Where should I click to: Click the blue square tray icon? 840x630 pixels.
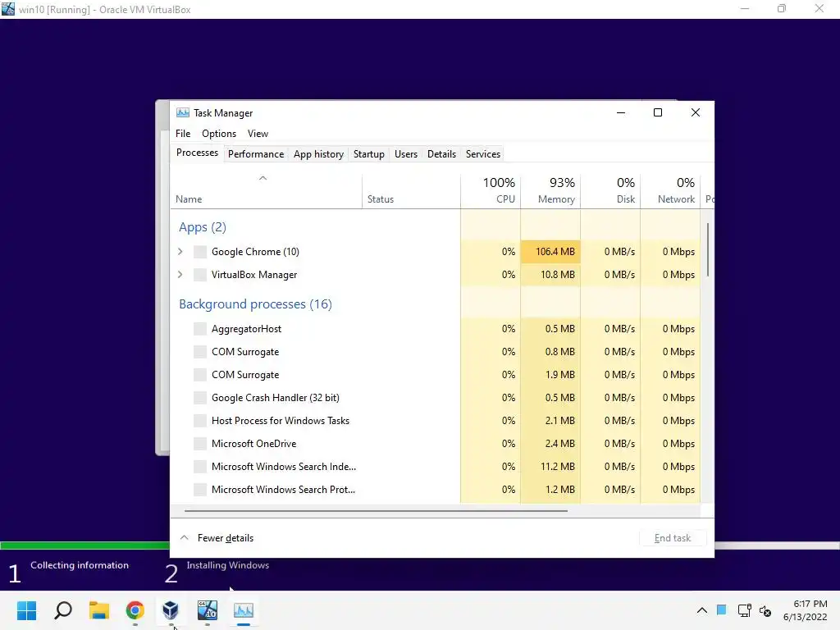[722, 609]
